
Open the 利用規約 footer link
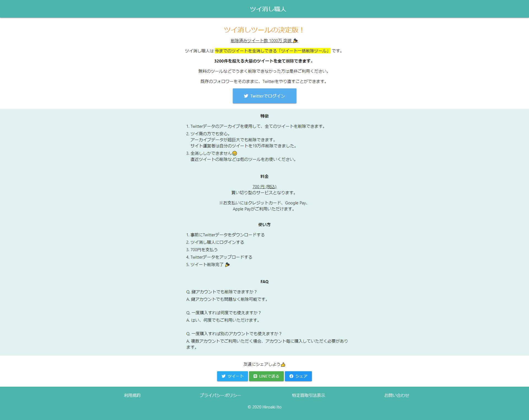(132, 395)
